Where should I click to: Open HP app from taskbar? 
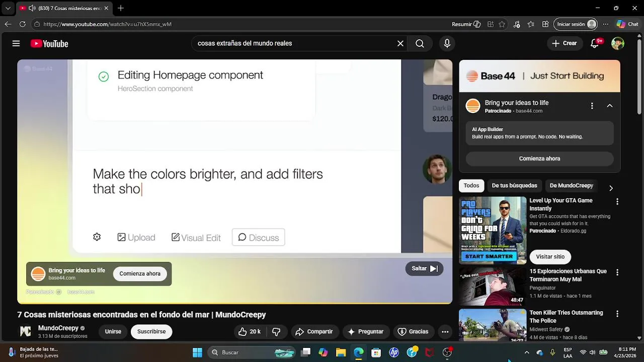(x=394, y=352)
